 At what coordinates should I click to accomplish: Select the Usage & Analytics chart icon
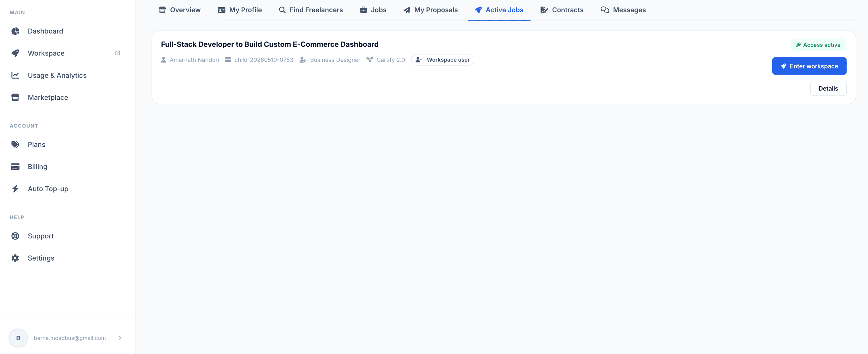point(15,75)
